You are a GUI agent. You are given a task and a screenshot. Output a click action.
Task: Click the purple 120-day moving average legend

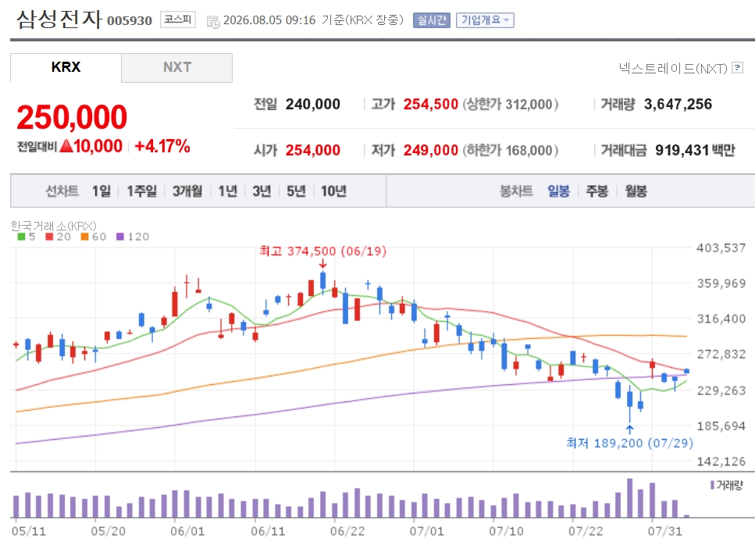click(133, 237)
